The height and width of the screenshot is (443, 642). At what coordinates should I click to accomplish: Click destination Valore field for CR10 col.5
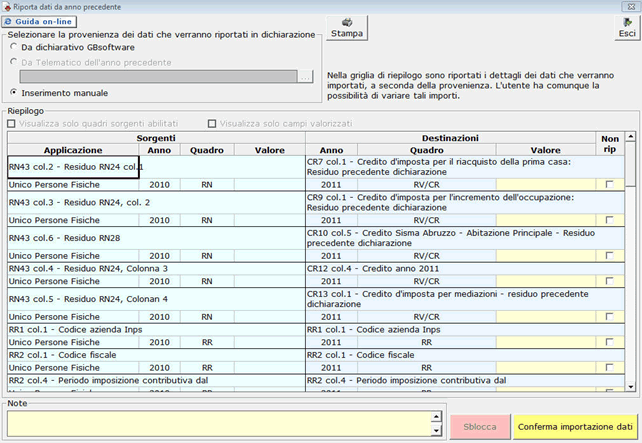click(x=545, y=256)
